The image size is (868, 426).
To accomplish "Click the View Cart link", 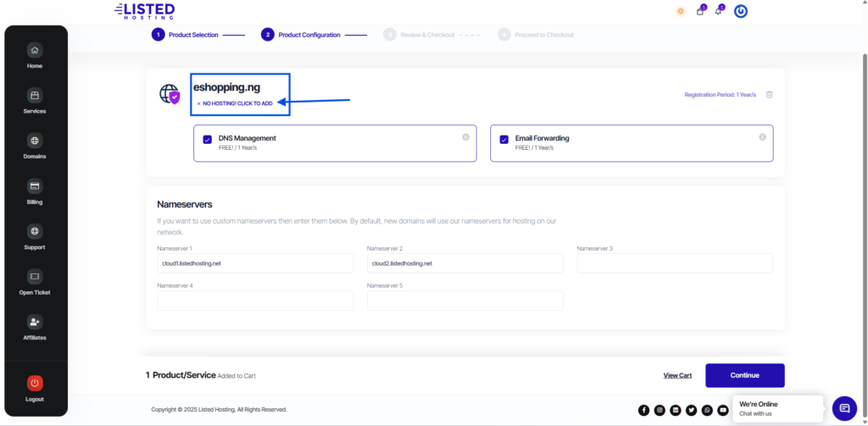I will [x=677, y=375].
